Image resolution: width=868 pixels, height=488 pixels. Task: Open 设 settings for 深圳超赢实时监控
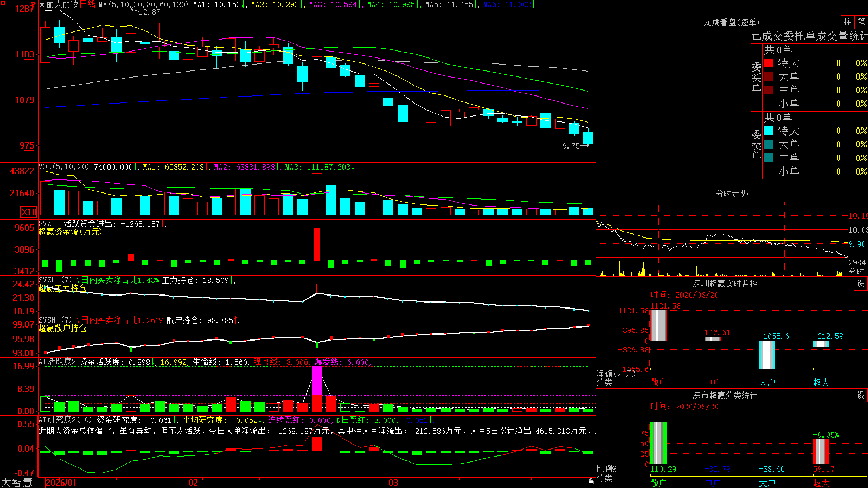pyautogui.click(x=861, y=284)
